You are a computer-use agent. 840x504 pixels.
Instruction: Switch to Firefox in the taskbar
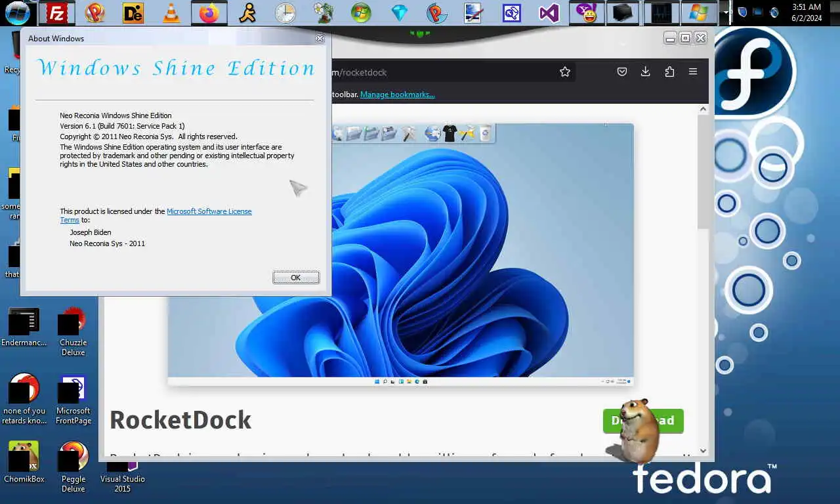209,12
